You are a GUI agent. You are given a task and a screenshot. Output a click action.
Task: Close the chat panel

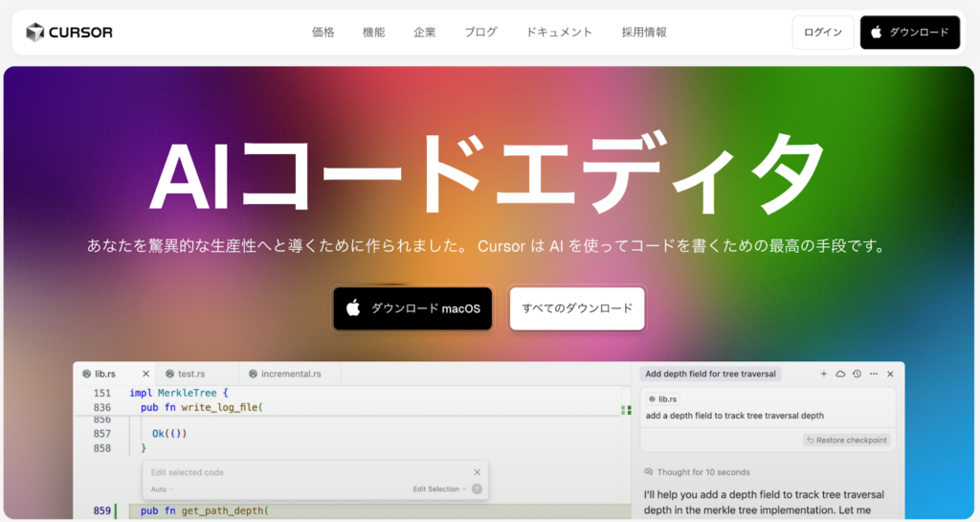pyautogui.click(x=890, y=374)
